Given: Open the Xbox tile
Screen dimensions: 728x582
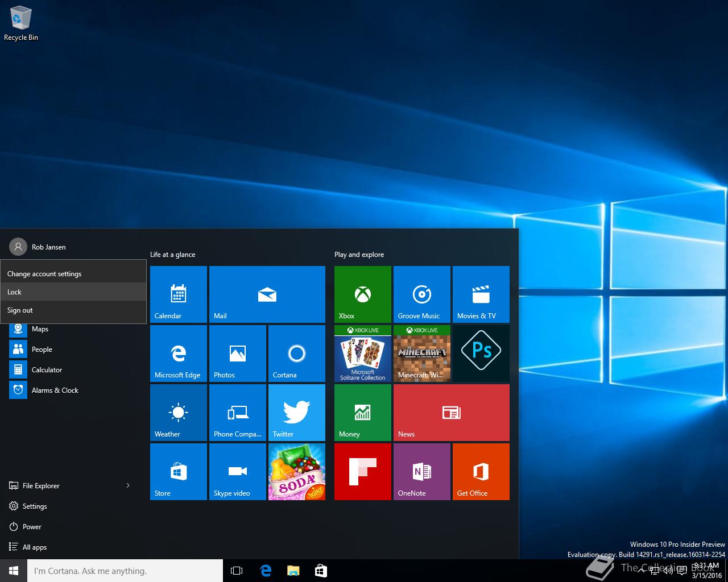Looking at the screenshot, I should pos(363,294).
